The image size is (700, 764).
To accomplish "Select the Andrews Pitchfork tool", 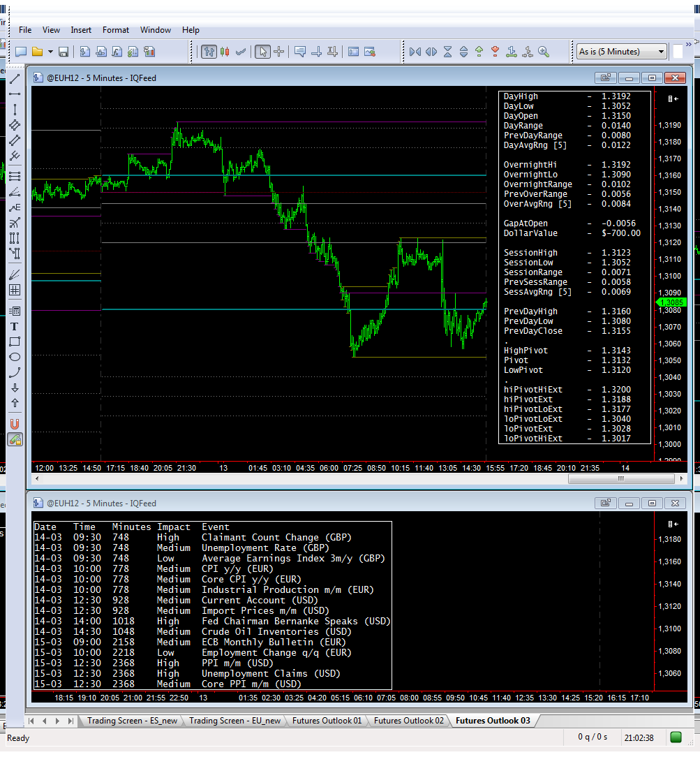I will point(15,156).
